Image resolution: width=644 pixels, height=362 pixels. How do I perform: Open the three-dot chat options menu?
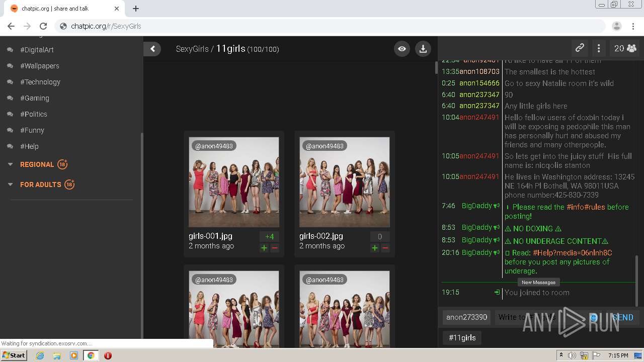pos(599,48)
